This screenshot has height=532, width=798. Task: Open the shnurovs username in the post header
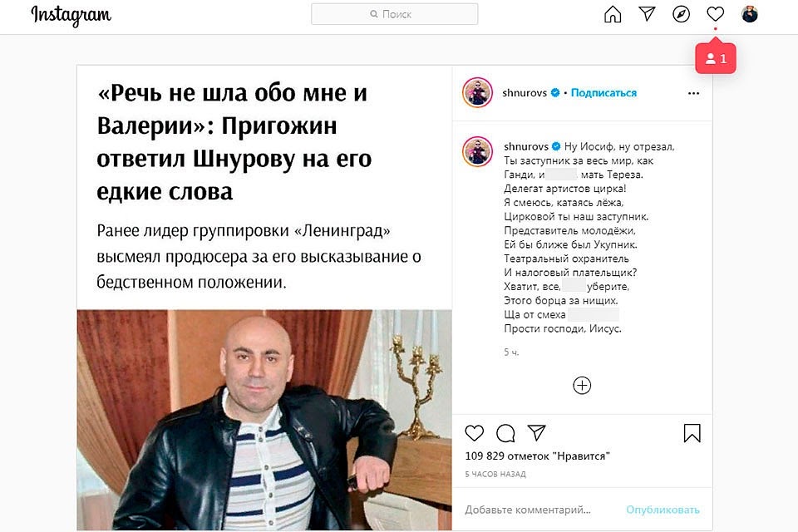click(x=525, y=92)
